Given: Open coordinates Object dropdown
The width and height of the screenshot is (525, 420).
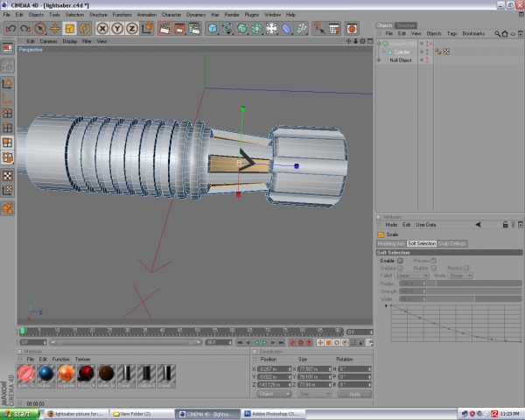Looking at the screenshot, I should click(x=274, y=394).
